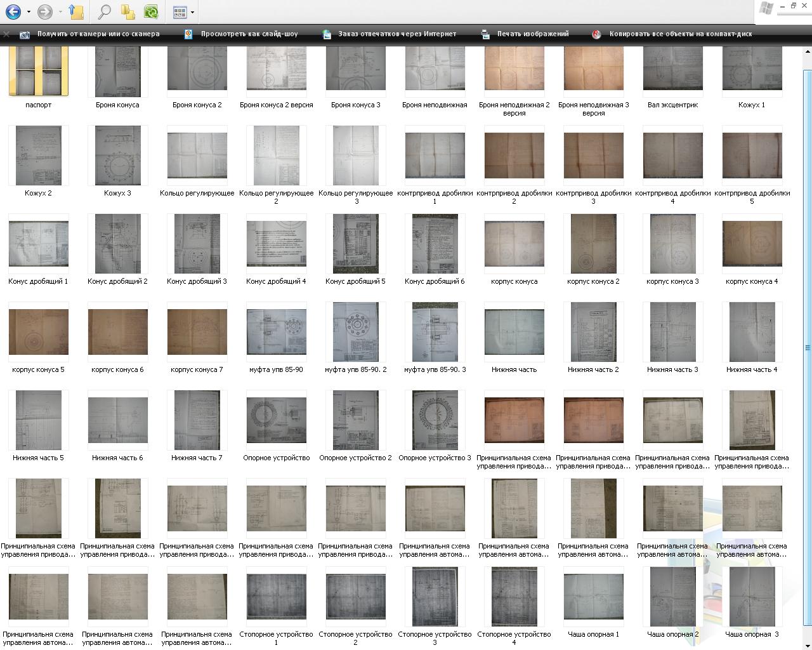The height and width of the screenshot is (650, 812).
Task: Click the file name 'Опорное устройство 2'
Action: tap(355, 458)
